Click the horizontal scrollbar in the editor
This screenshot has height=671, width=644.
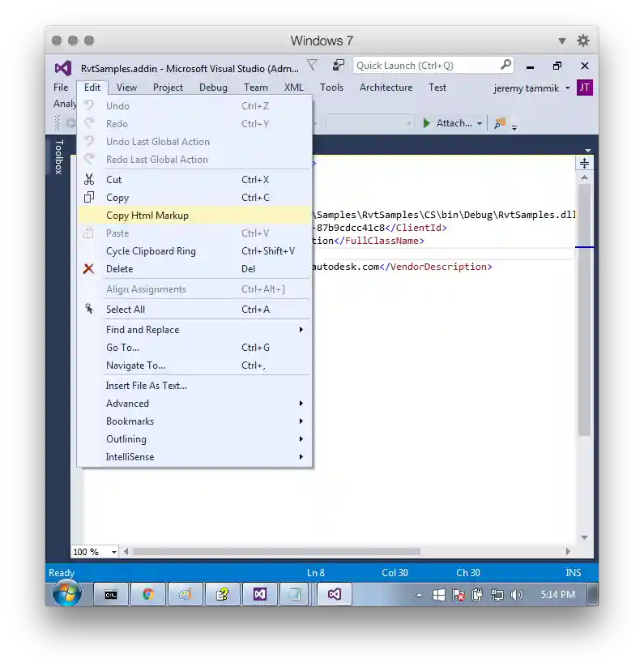(x=275, y=552)
